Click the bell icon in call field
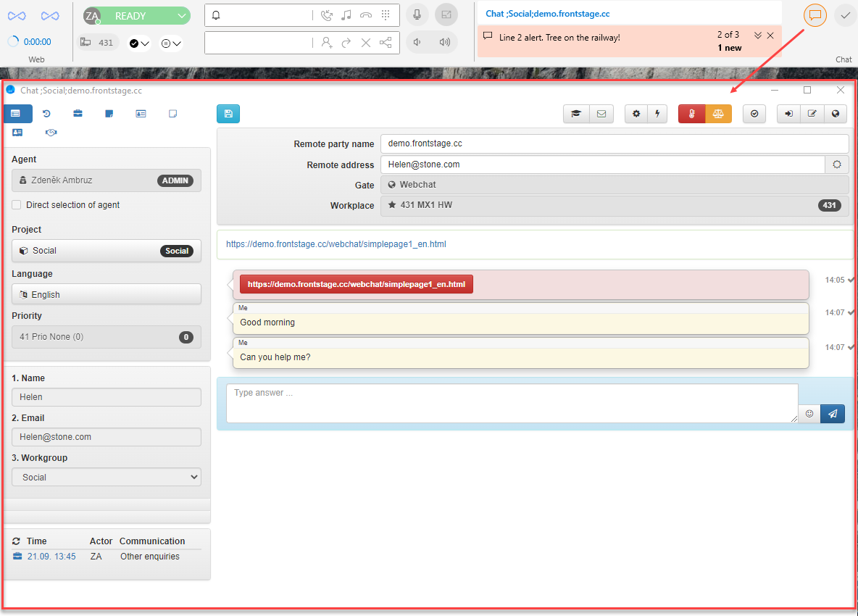Viewport: 858px width, 616px height. 216,15
